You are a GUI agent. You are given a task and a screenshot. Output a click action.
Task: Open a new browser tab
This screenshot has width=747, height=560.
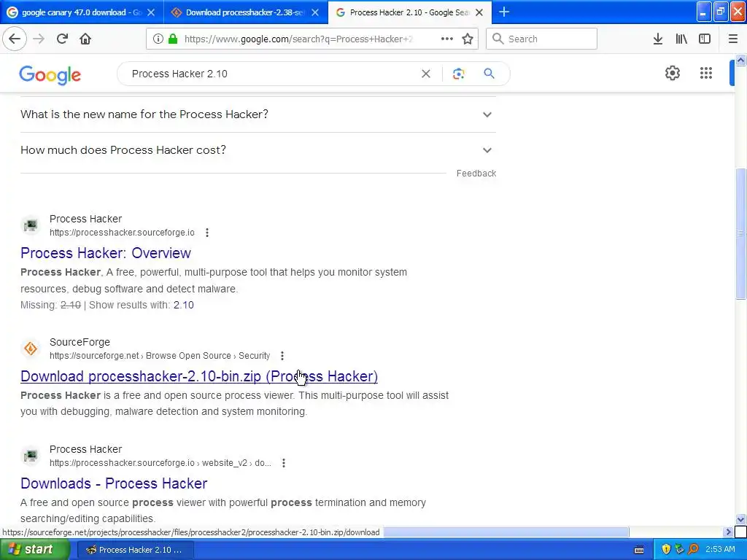tap(503, 12)
